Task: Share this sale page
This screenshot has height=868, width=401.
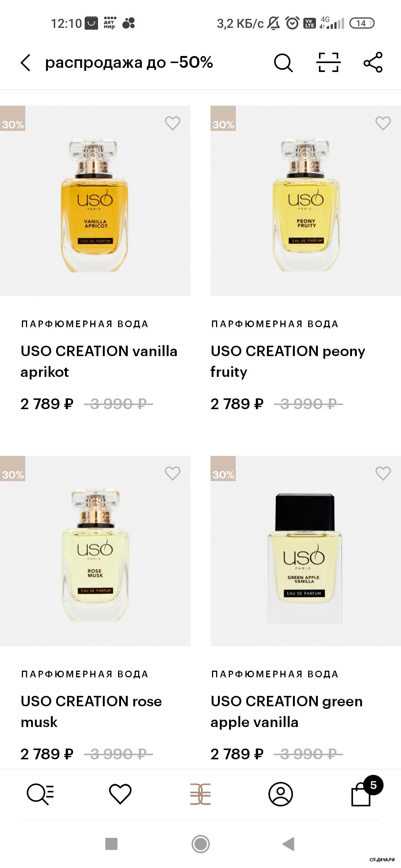Action: (x=373, y=62)
